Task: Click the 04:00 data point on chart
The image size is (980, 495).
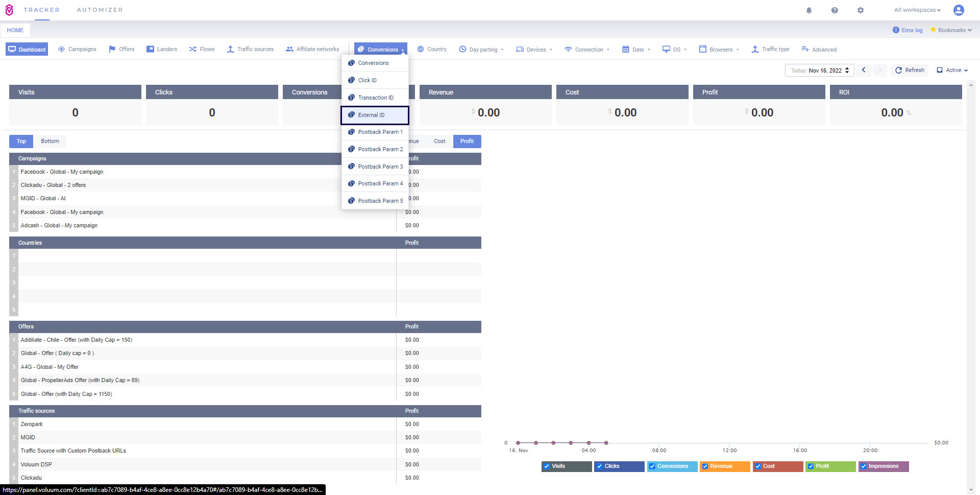Action: [589, 443]
